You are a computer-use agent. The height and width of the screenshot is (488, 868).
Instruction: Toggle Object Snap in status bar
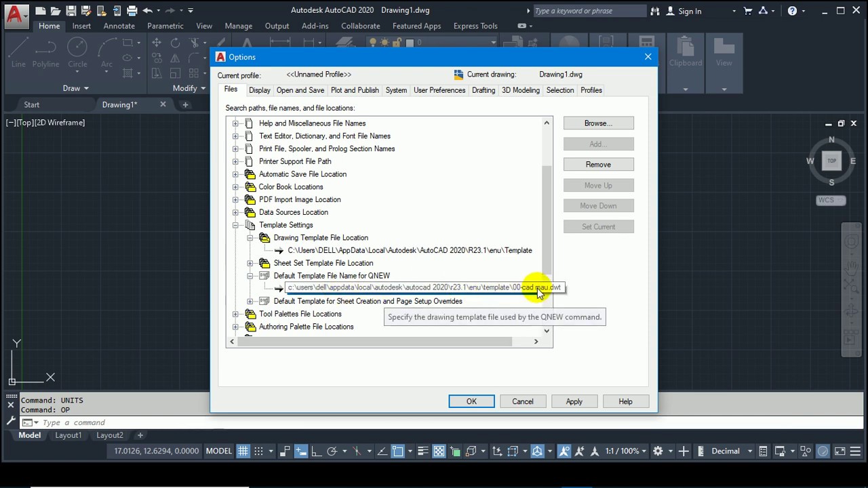click(x=397, y=451)
